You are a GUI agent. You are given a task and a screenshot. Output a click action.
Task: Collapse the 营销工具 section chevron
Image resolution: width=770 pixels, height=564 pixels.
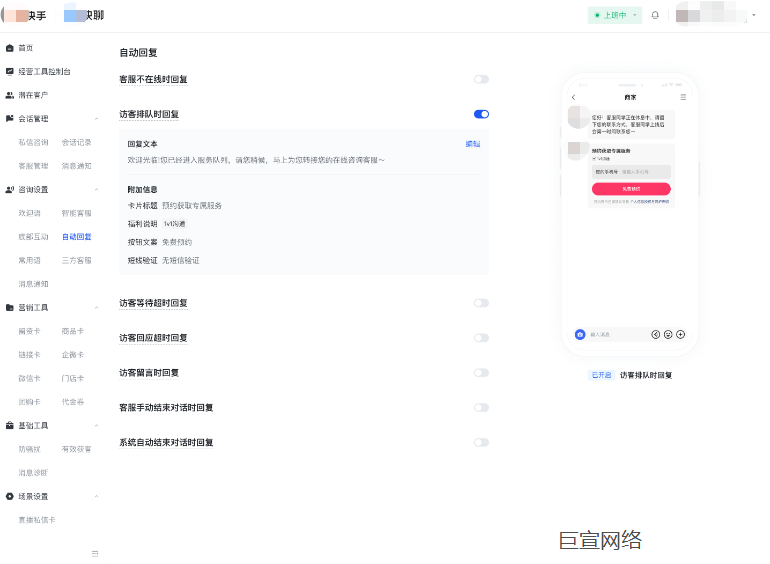[x=96, y=308]
